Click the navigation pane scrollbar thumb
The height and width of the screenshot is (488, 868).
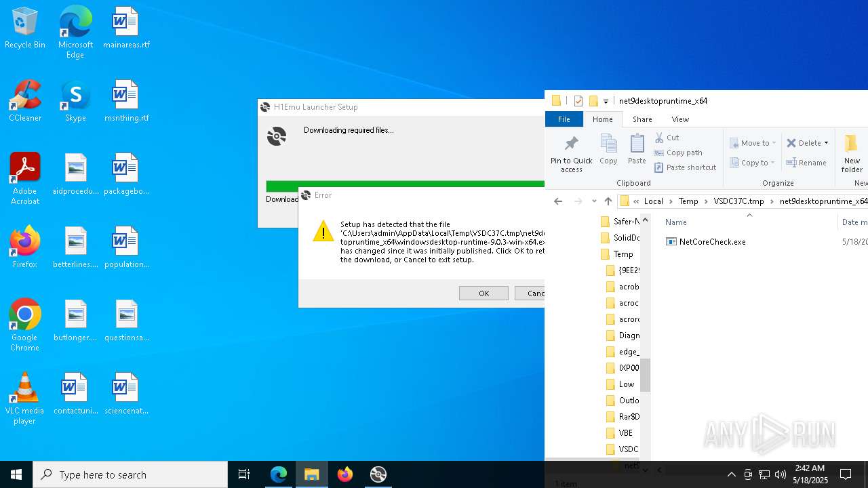(645, 375)
